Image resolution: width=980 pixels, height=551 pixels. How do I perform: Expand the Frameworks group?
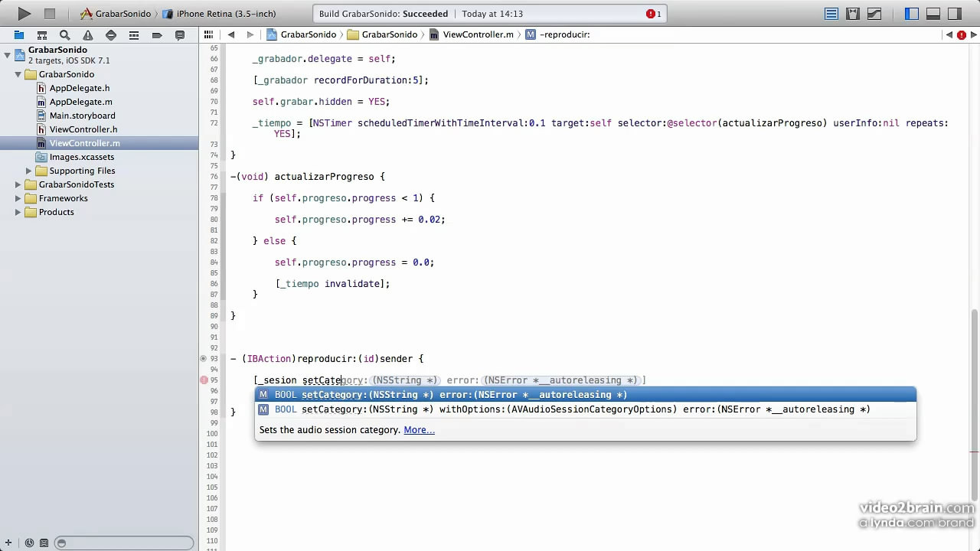pos(18,198)
